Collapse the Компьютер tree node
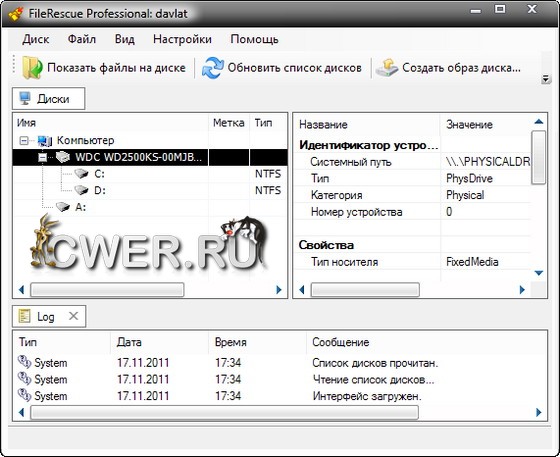The width and height of the screenshot is (560, 457). [24, 140]
